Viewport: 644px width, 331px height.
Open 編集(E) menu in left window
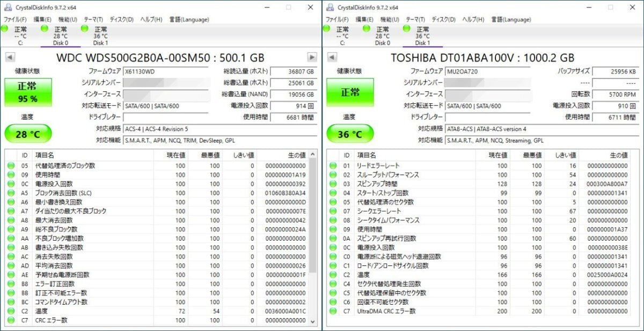click(42, 19)
